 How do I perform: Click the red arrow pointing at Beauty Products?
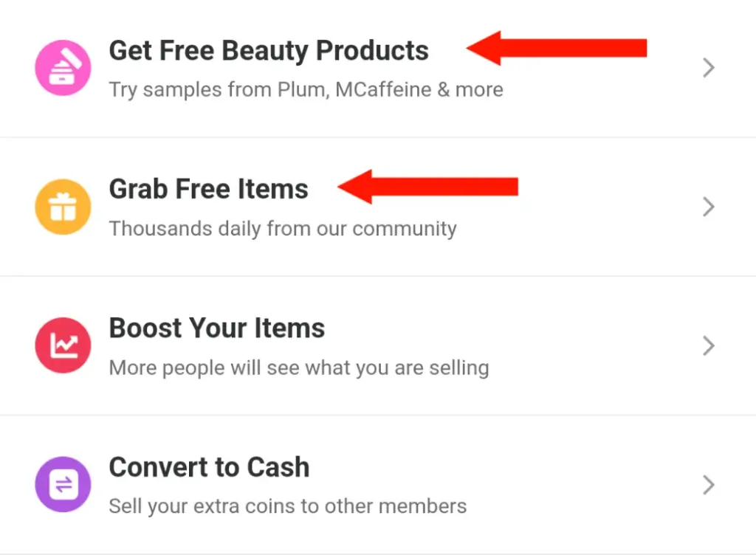tap(557, 48)
